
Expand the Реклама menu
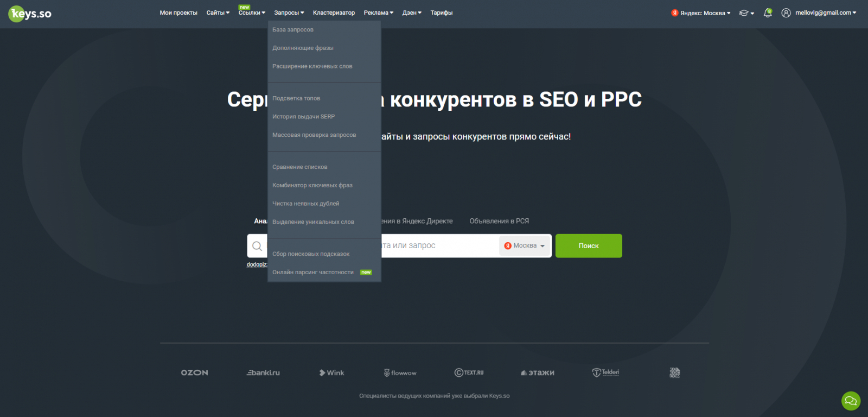[x=379, y=13]
